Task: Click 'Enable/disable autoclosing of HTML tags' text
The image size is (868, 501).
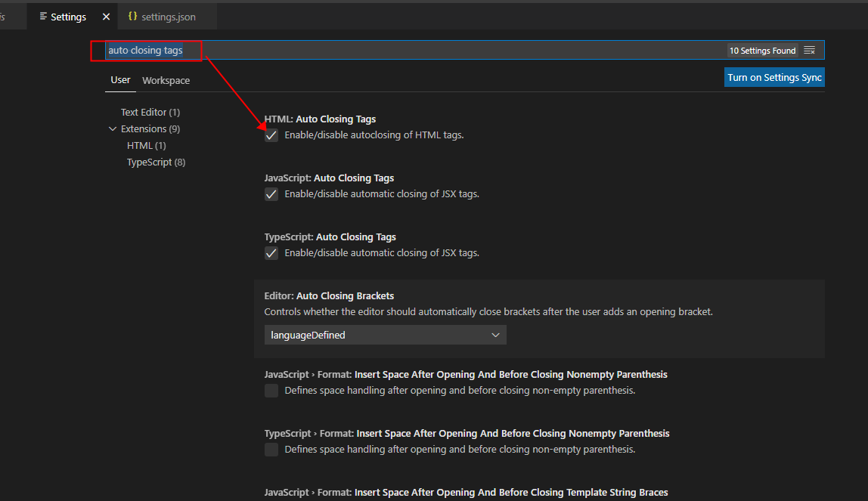Action: 374,135
